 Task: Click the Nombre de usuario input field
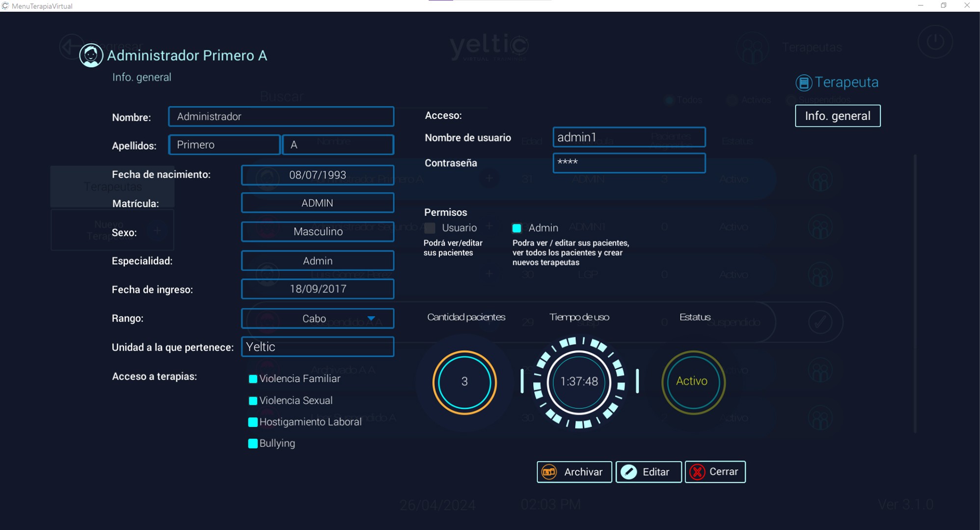(628, 137)
